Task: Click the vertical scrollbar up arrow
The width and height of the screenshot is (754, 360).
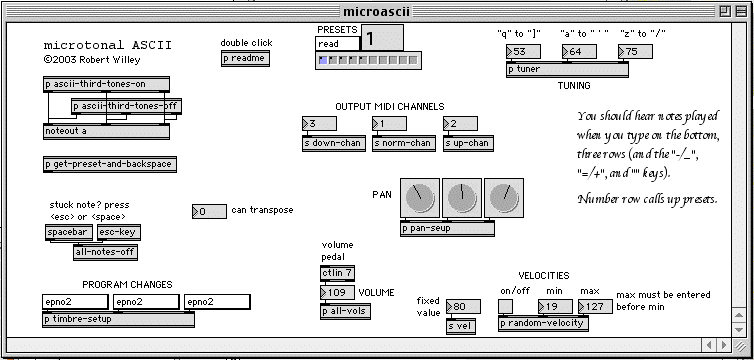Action: (x=740, y=315)
